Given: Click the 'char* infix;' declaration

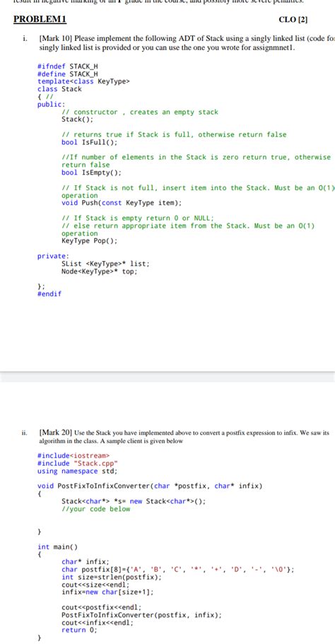Looking at the screenshot, I should 86,562.
